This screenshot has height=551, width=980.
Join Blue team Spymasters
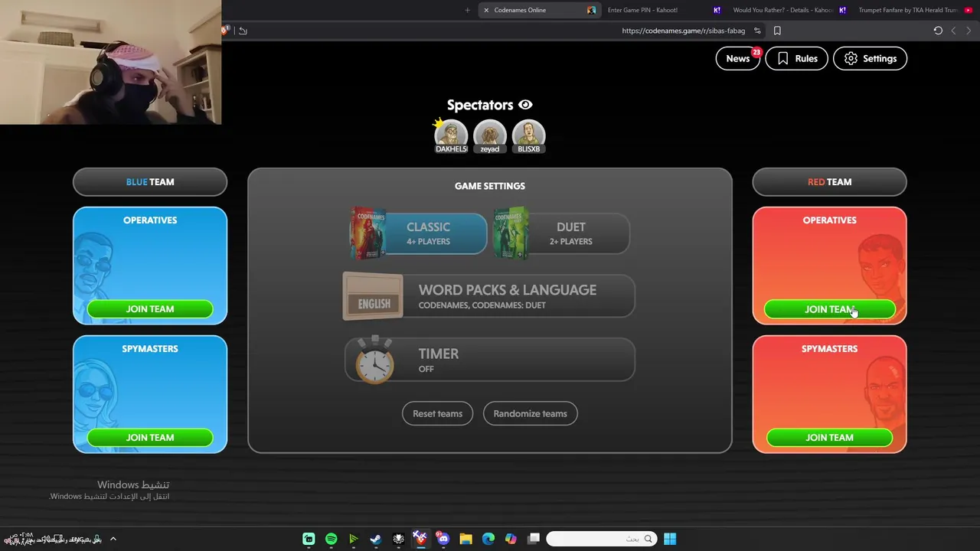tap(150, 438)
